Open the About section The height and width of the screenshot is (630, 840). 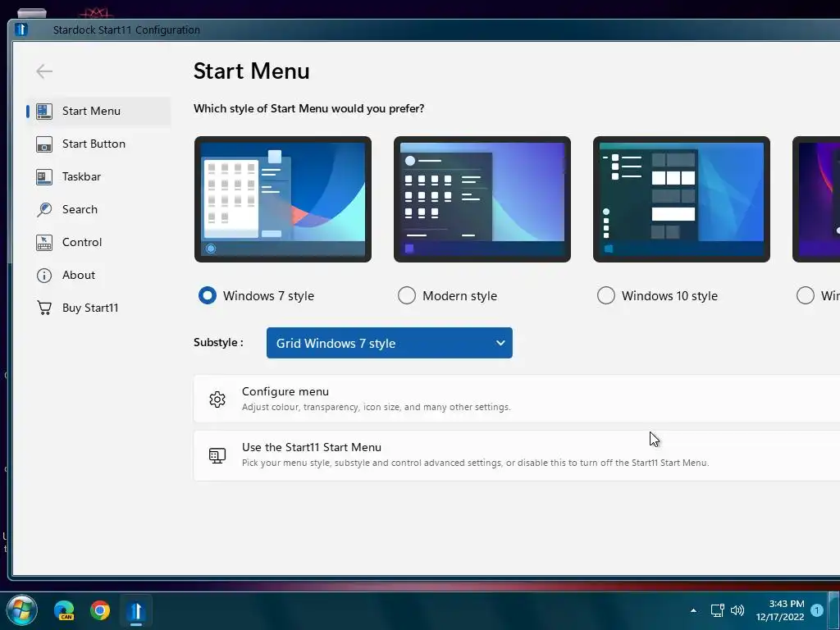click(99, 276)
